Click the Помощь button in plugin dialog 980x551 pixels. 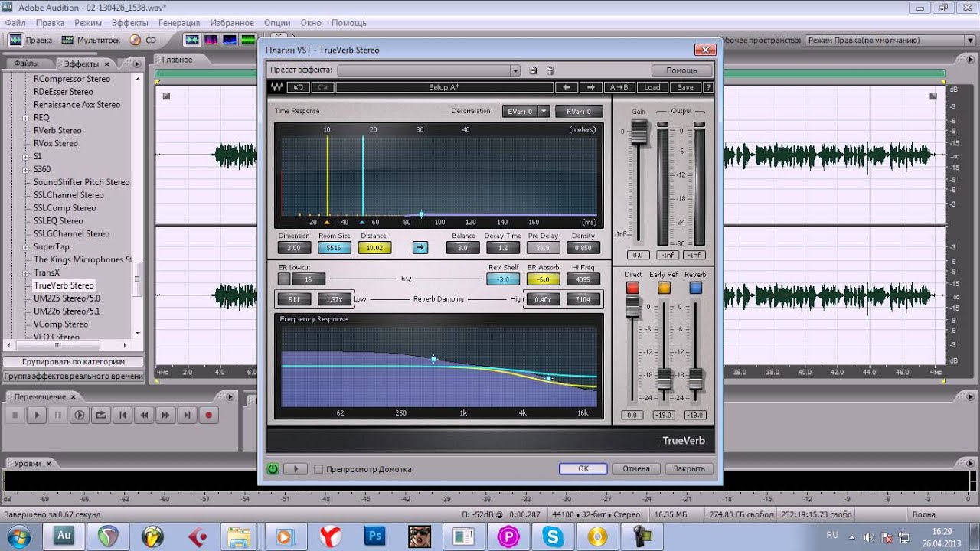(x=681, y=70)
